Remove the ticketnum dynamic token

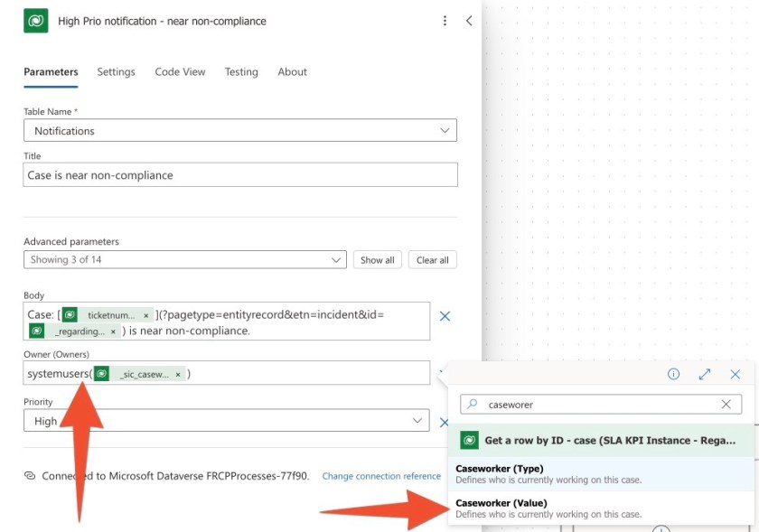click(x=145, y=315)
